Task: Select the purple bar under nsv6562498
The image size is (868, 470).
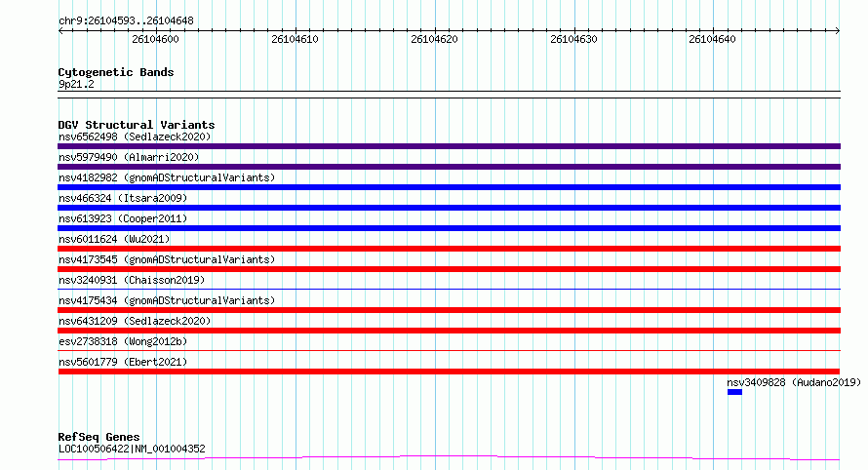Action: pyautogui.click(x=449, y=146)
